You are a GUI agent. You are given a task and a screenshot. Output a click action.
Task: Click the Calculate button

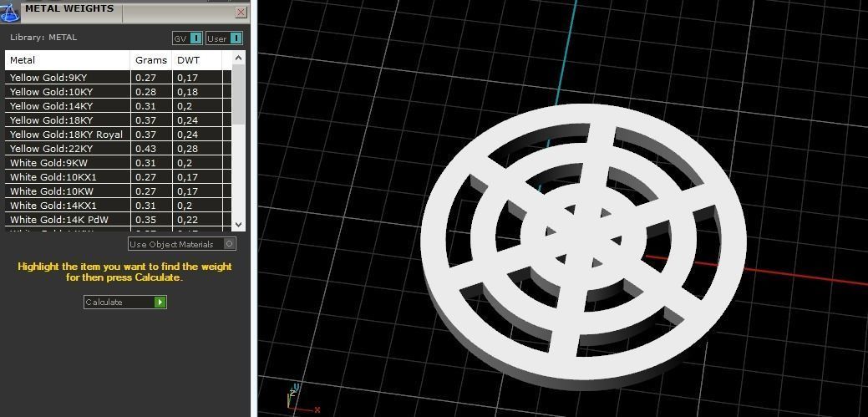click(125, 302)
